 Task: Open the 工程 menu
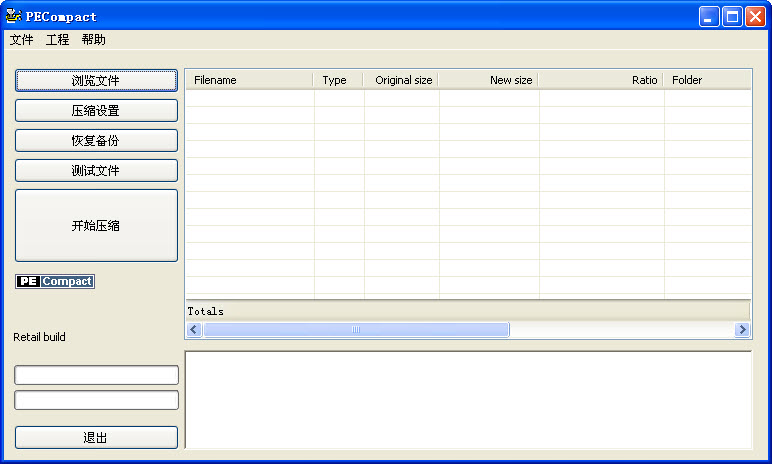point(57,40)
